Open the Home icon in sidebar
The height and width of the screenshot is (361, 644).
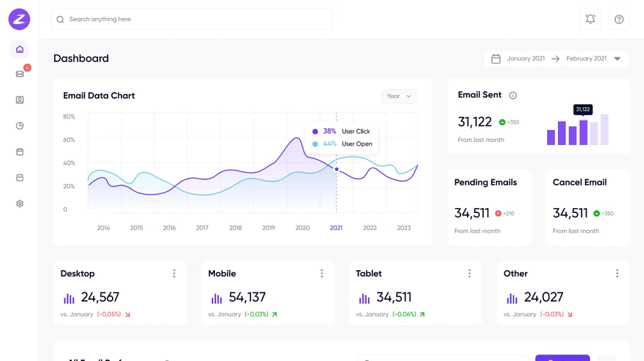(19, 49)
